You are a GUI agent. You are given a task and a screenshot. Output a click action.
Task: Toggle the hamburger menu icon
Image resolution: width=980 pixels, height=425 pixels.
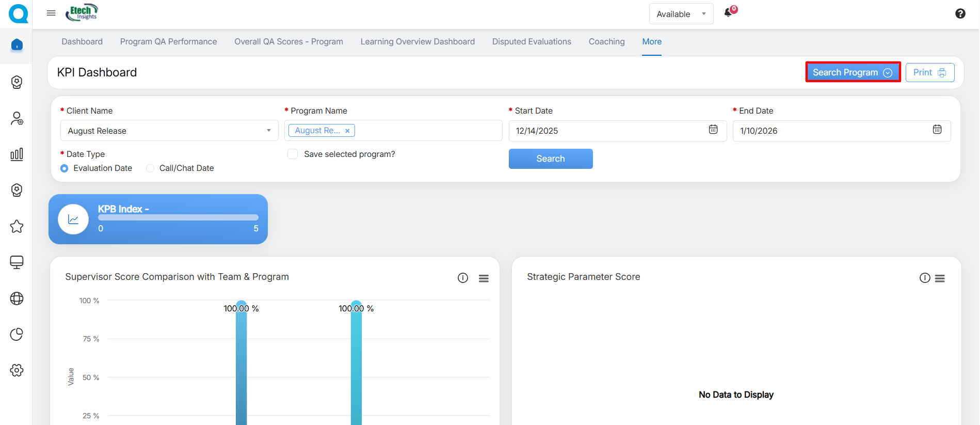pos(51,13)
